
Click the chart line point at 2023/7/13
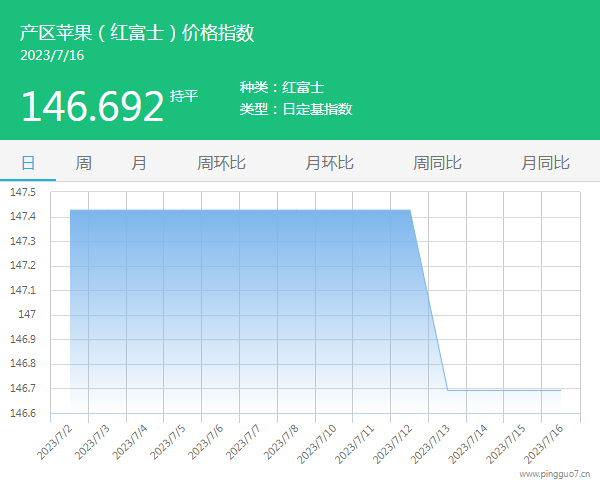tap(447, 390)
